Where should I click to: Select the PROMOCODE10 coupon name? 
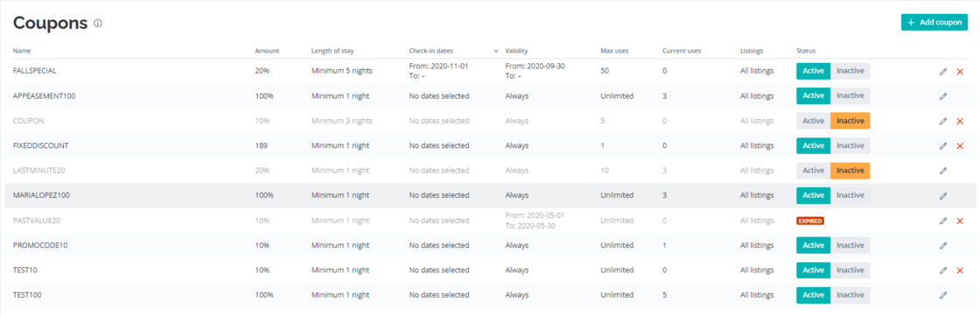pyautogui.click(x=40, y=246)
